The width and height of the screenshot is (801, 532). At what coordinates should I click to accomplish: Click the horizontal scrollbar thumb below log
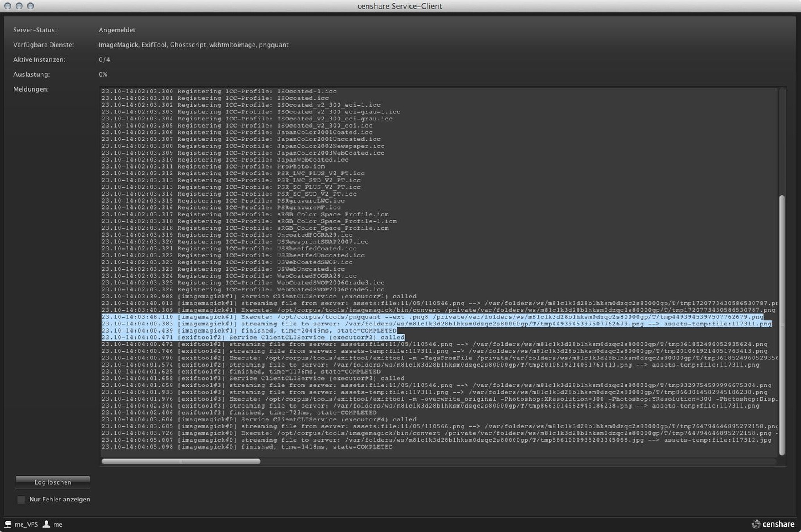[181, 461]
